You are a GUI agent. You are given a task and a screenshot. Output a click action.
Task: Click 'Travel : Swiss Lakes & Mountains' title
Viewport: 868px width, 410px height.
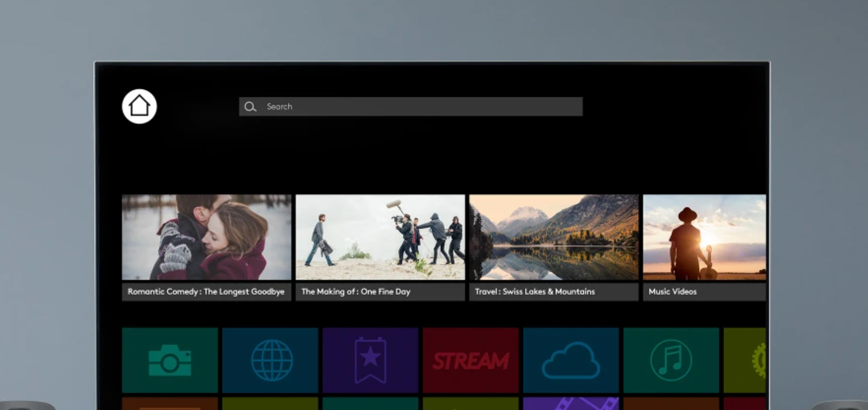(535, 292)
